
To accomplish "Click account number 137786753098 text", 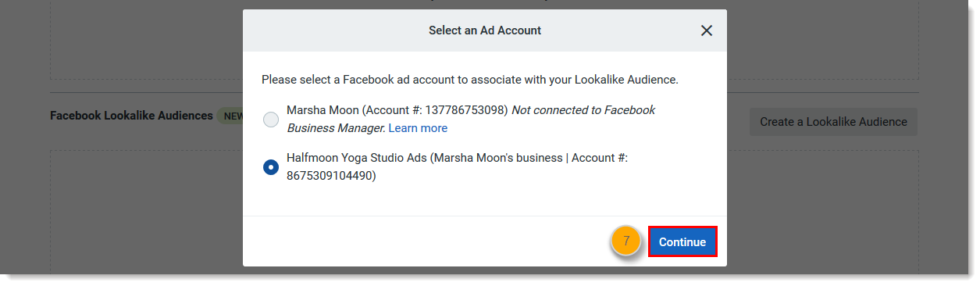I will (x=464, y=110).
